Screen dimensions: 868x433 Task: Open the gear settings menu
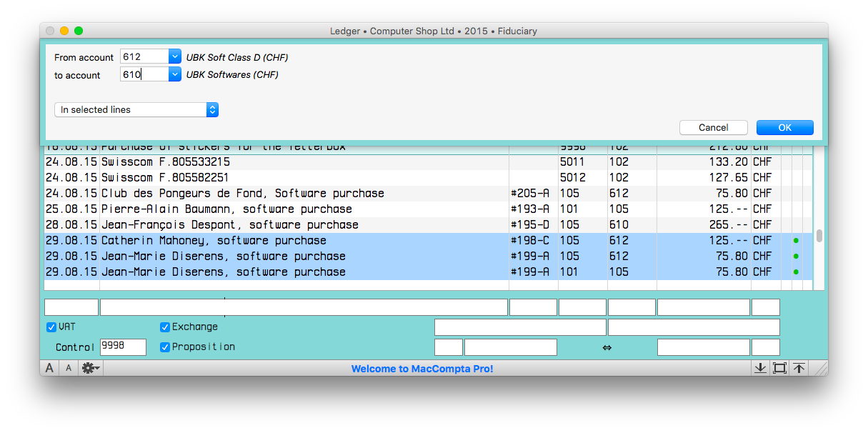(91, 368)
